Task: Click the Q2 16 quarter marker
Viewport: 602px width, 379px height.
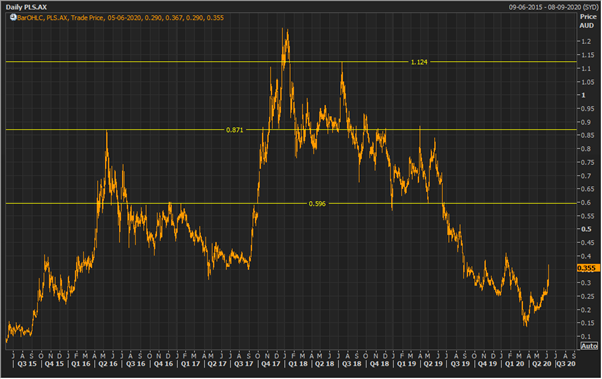Action: tap(108, 364)
